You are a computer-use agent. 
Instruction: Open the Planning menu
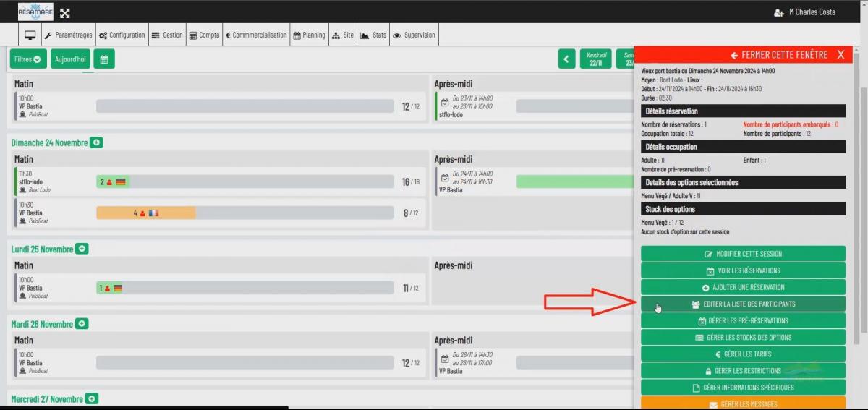coord(309,35)
